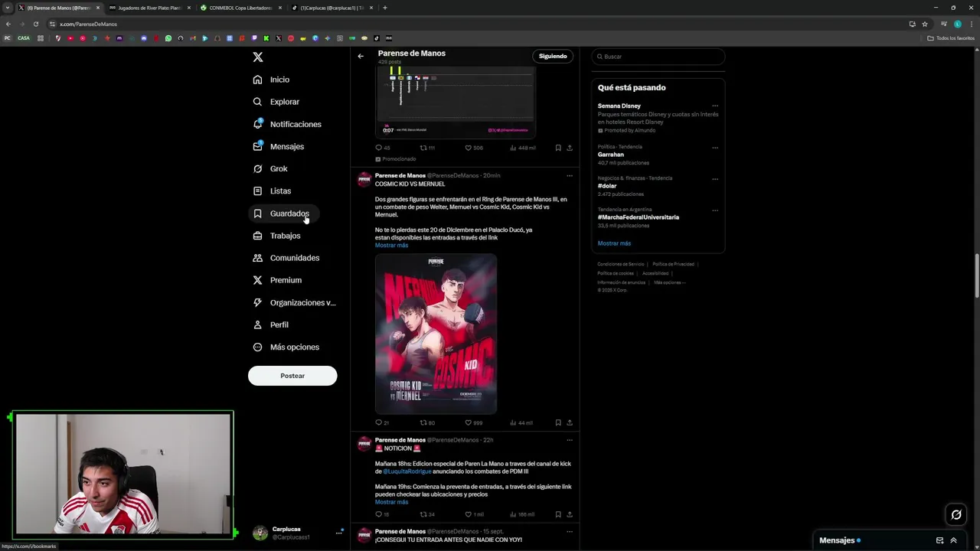This screenshot has height=551, width=980.
Task: Bookmark the promoted post
Action: 558,148
